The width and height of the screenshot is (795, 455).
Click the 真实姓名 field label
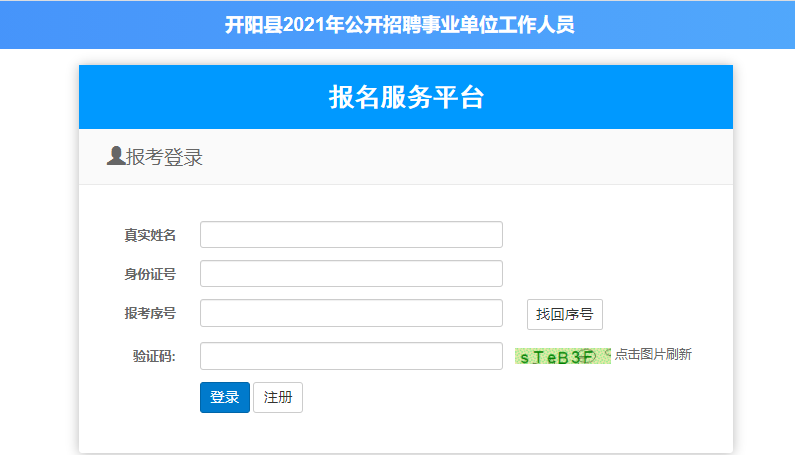point(150,235)
